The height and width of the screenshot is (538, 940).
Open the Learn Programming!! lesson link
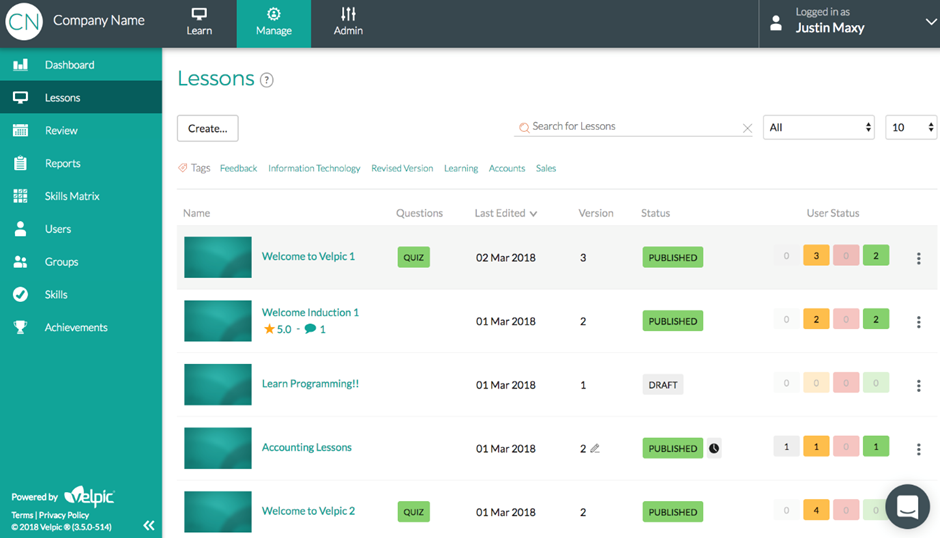pyautogui.click(x=310, y=384)
